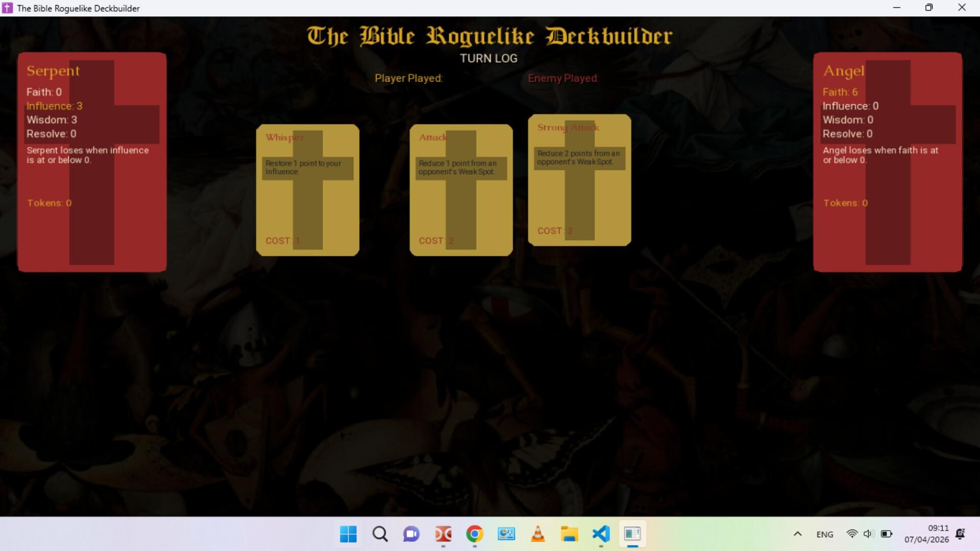Click the Enemy Played label
The width and height of the screenshot is (980, 551).
coord(563,78)
